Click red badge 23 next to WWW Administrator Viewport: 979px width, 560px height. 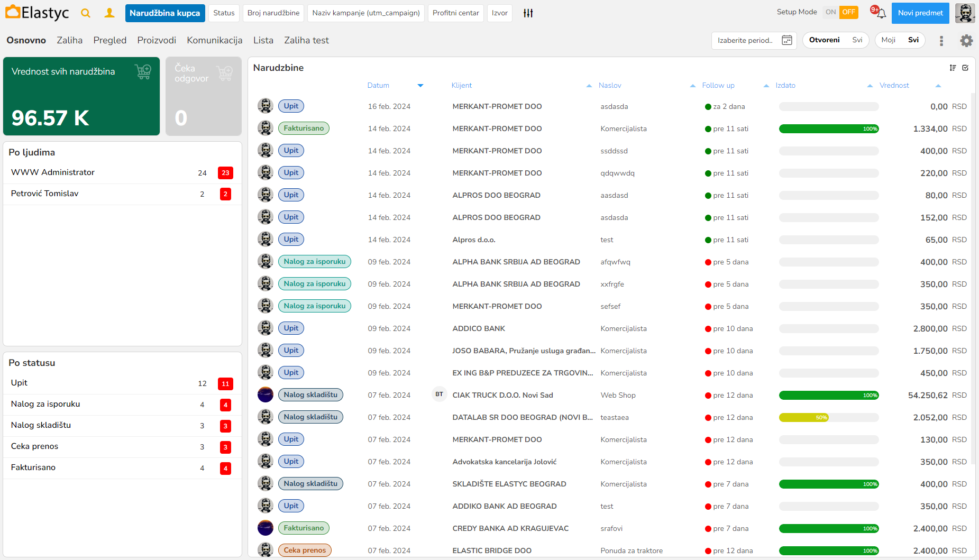pos(225,173)
